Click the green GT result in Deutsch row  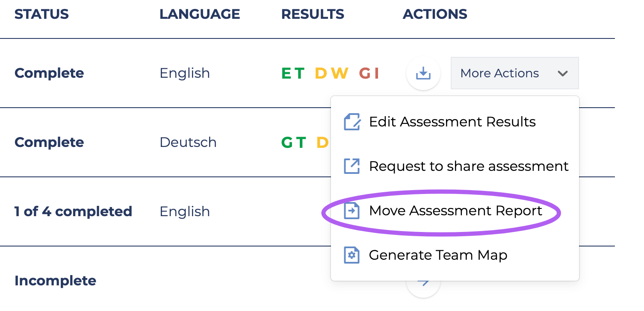(293, 142)
